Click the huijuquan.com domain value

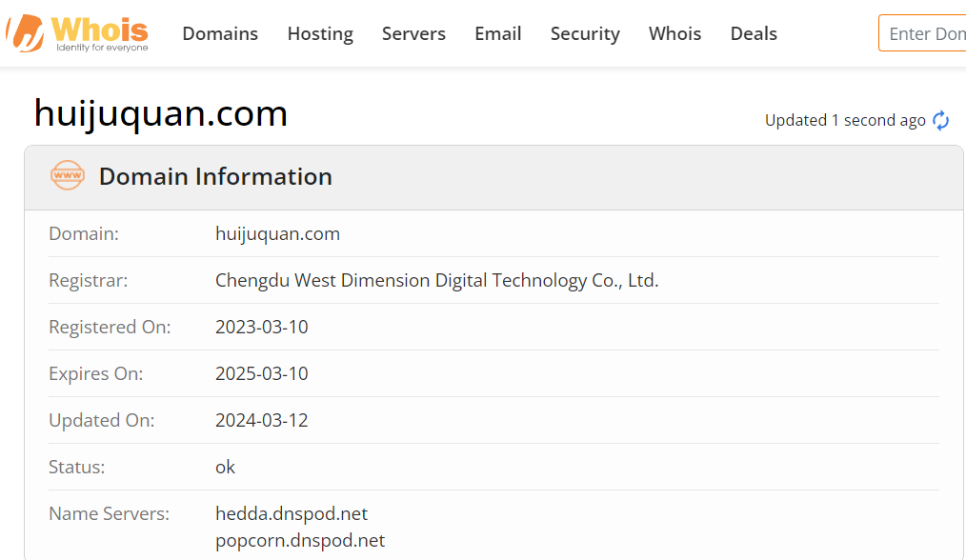[x=277, y=234]
